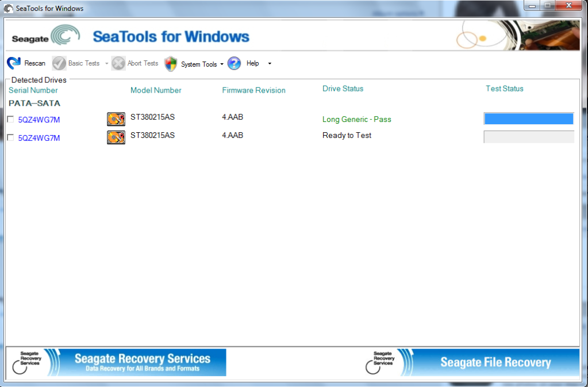The image size is (588, 387).
Task: Click 4.AAB firmware in Ready to Test row
Action: (233, 135)
